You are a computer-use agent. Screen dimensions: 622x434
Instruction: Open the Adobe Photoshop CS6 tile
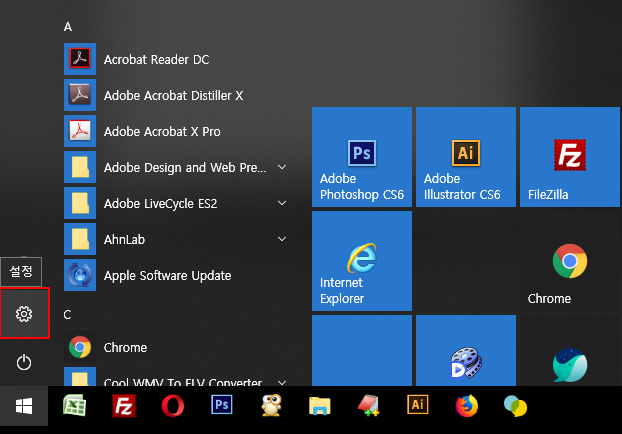pyautogui.click(x=362, y=157)
